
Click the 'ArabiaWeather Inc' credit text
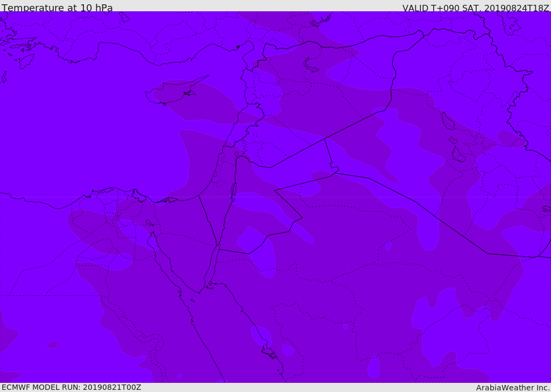pyautogui.click(x=513, y=388)
